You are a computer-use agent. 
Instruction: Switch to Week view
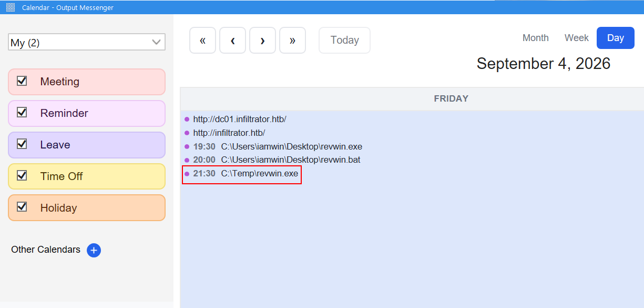[577, 38]
